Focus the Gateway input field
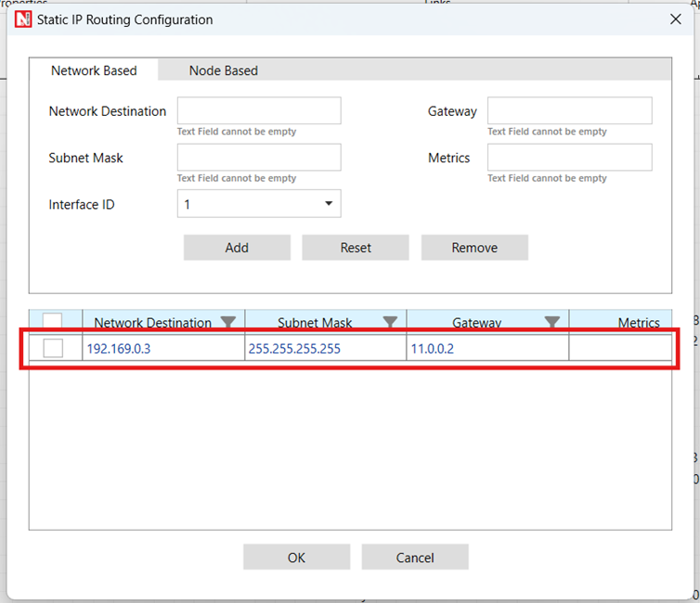 [569, 111]
